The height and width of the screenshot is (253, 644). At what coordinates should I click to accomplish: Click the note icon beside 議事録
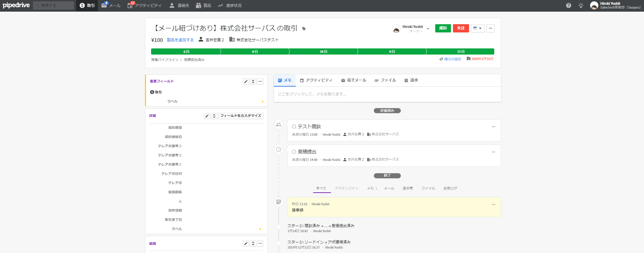point(279,202)
